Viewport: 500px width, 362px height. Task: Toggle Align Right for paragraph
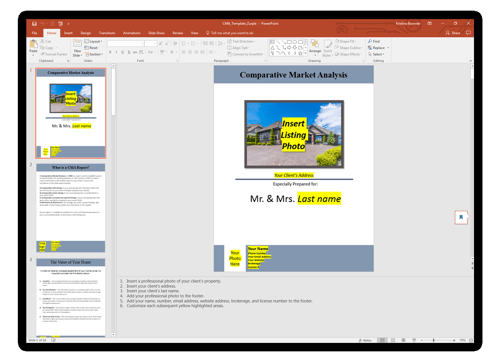tap(196, 52)
